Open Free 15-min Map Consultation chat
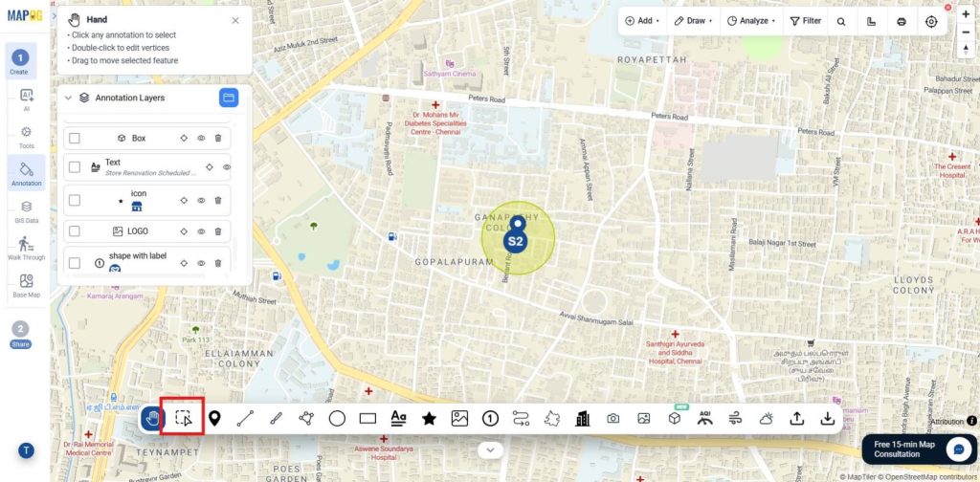The width and height of the screenshot is (980, 482). (919, 449)
